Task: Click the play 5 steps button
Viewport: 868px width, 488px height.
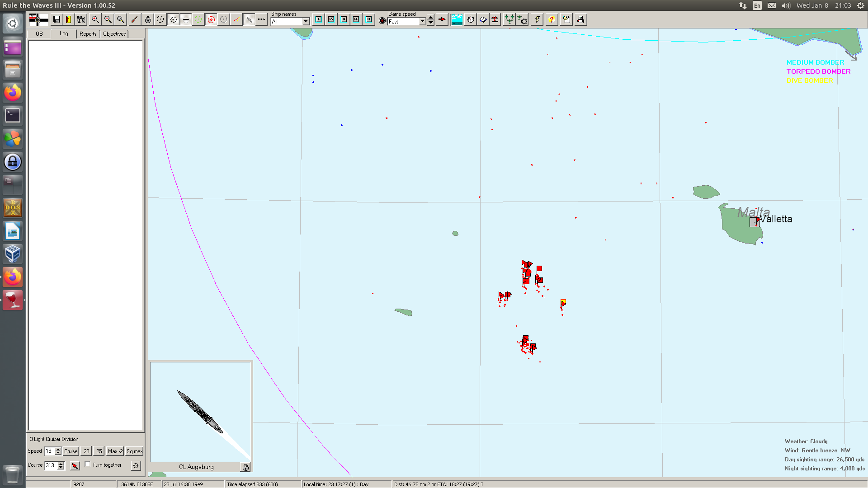Action: click(x=331, y=19)
